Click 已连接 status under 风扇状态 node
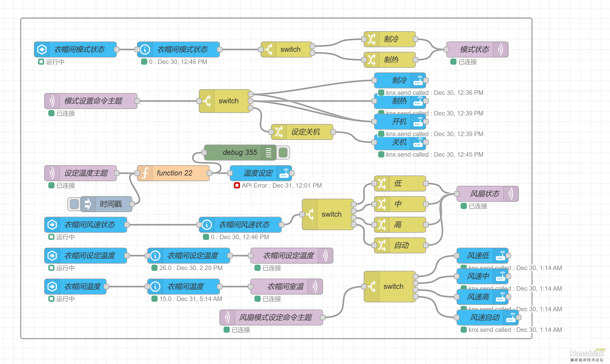Image resolution: width=610 pixels, height=364 pixels. 478,206
